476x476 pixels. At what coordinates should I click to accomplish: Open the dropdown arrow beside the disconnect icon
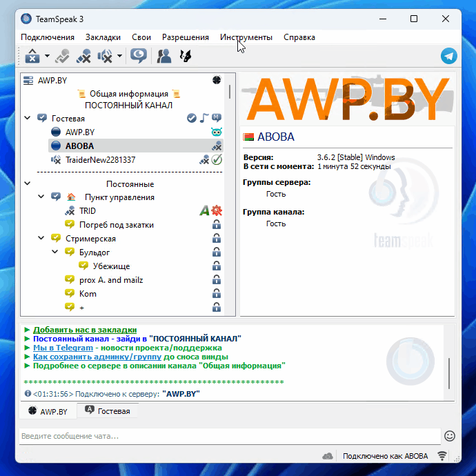[x=47, y=56]
